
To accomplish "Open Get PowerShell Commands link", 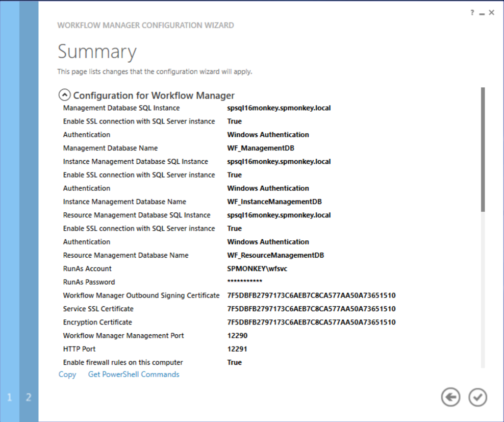I will [134, 375].
